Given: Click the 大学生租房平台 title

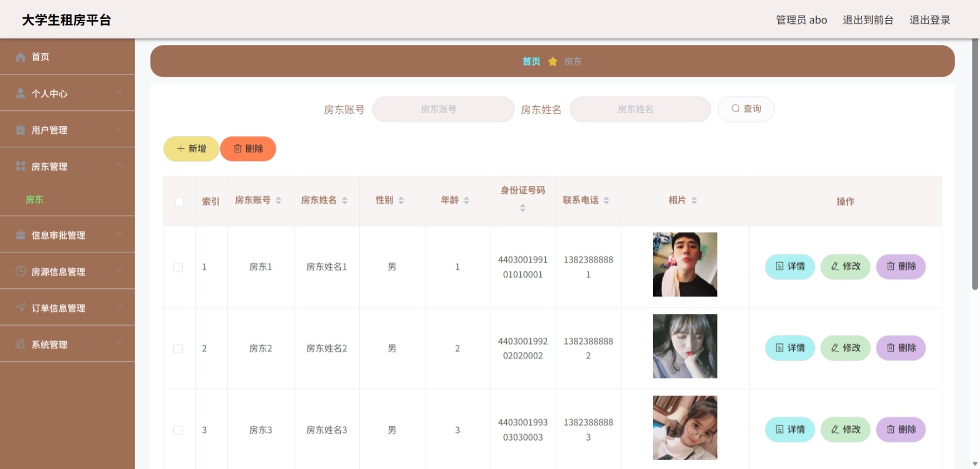Looking at the screenshot, I should 67,20.
